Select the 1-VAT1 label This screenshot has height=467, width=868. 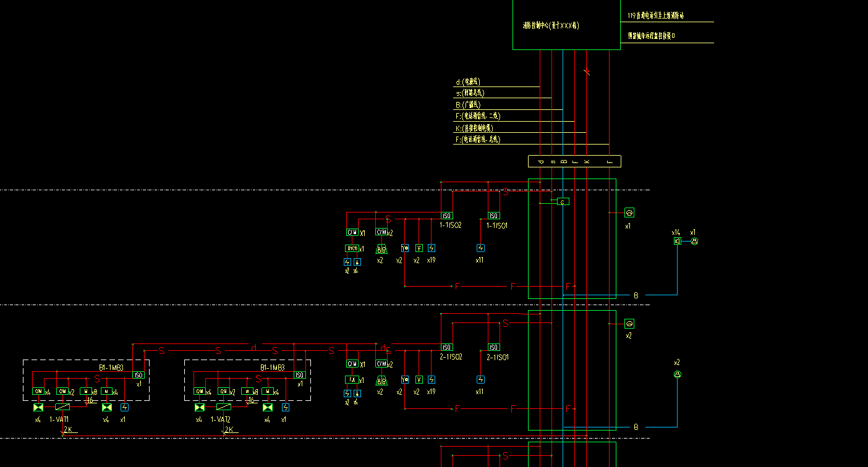pos(59,419)
